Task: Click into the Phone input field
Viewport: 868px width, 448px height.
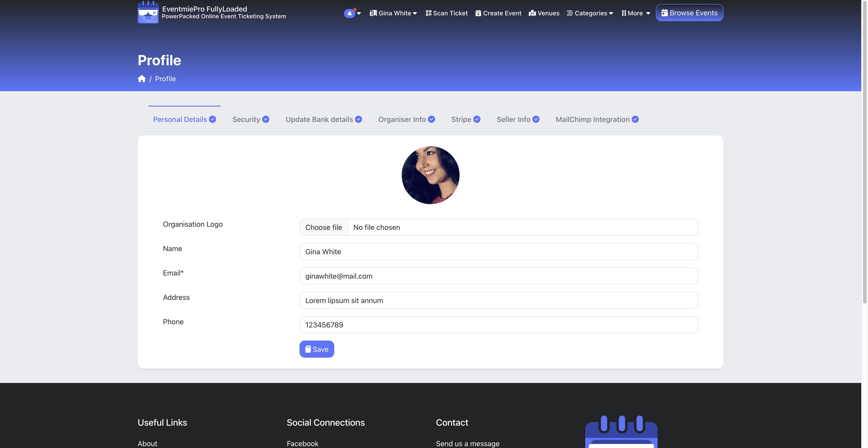Action: coord(498,325)
